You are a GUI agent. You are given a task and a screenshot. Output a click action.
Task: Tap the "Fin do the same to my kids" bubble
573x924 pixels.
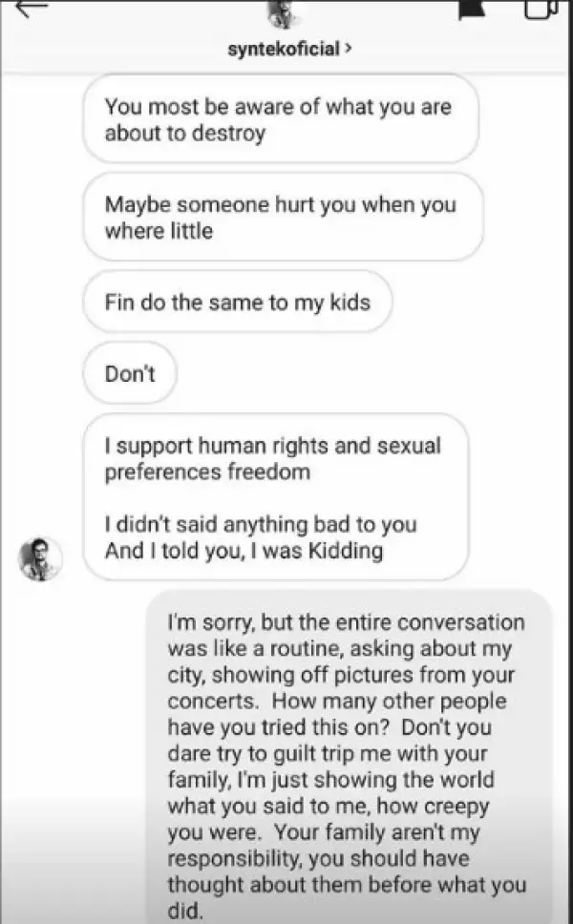coord(238,303)
